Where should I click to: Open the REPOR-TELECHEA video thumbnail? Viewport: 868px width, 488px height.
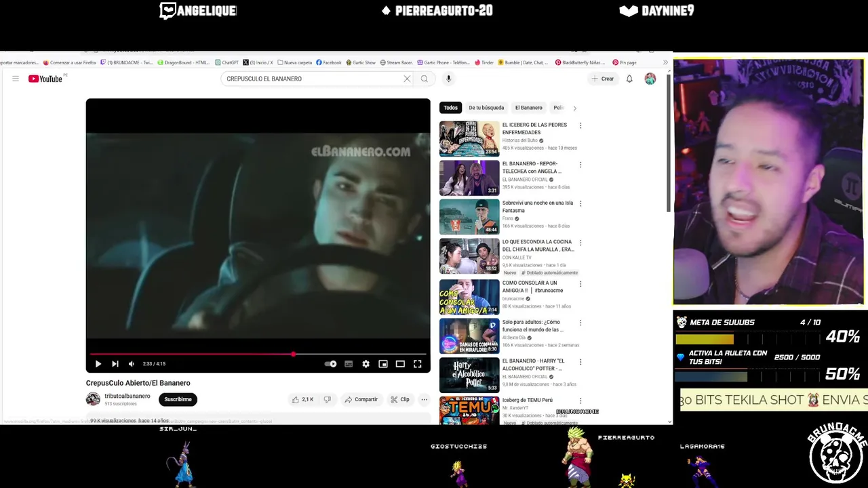click(469, 178)
